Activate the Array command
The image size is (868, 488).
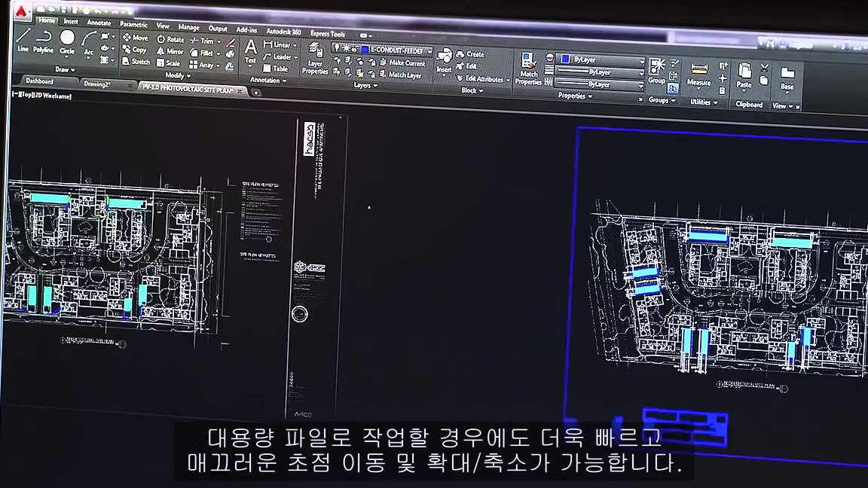(x=202, y=66)
